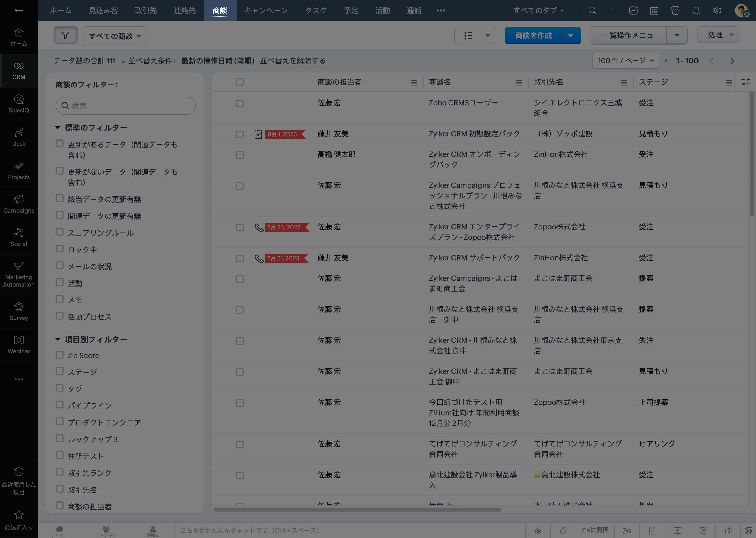This screenshot has height=538, width=756.
Task: Open the calendar icon in top bar
Action: [654, 11]
